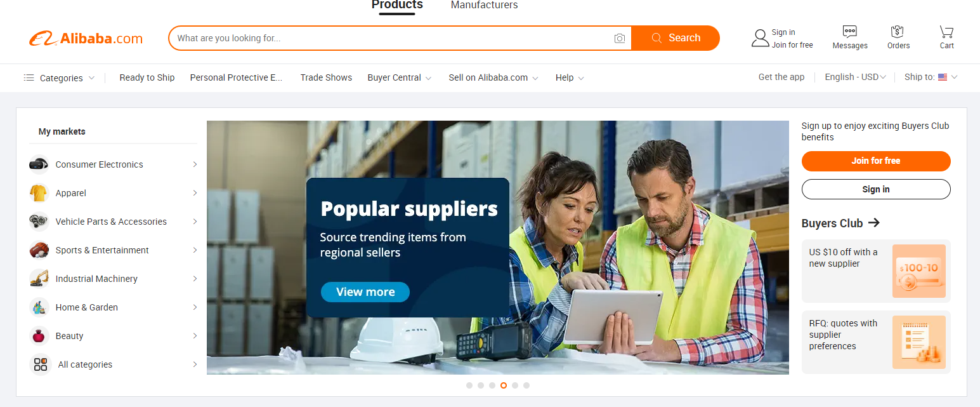Open the shopping Cart icon
980x407 pixels.
point(947,32)
